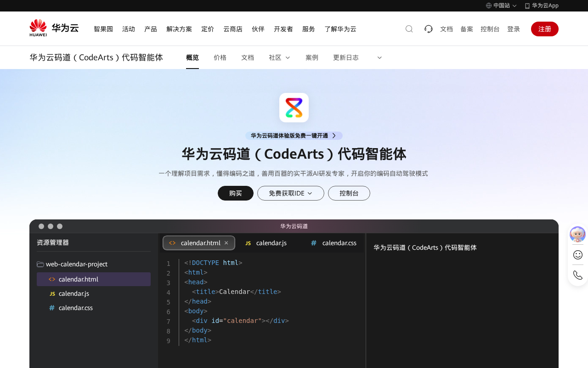Open the 华为云App link
Image resolution: width=588 pixels, height=368 pixels.
click(542, 6)
